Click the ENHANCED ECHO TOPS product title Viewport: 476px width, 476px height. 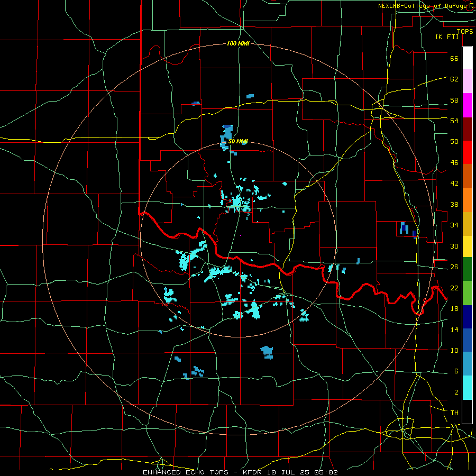tap(186, 472)
